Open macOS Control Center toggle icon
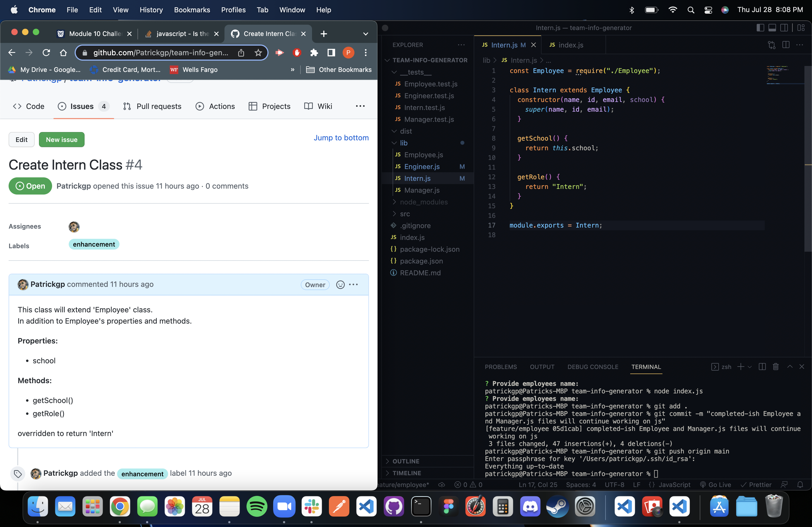This screenshot has height=527, width=812. coord(708,10)
